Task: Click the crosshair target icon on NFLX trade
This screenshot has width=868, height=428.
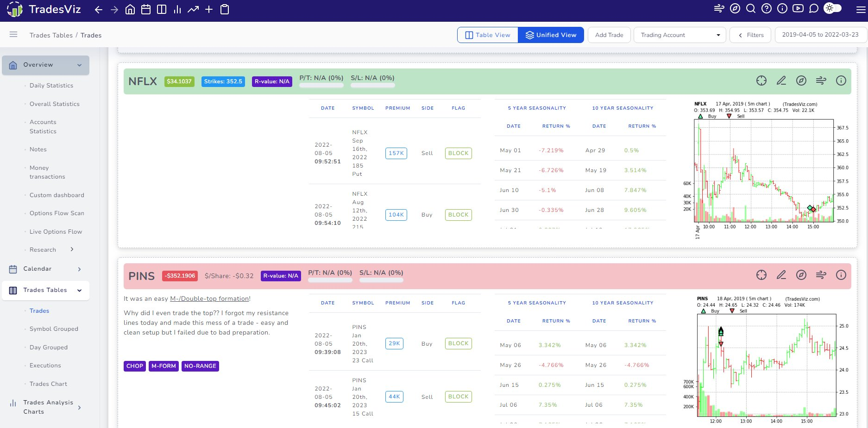Action: point(761,81)
